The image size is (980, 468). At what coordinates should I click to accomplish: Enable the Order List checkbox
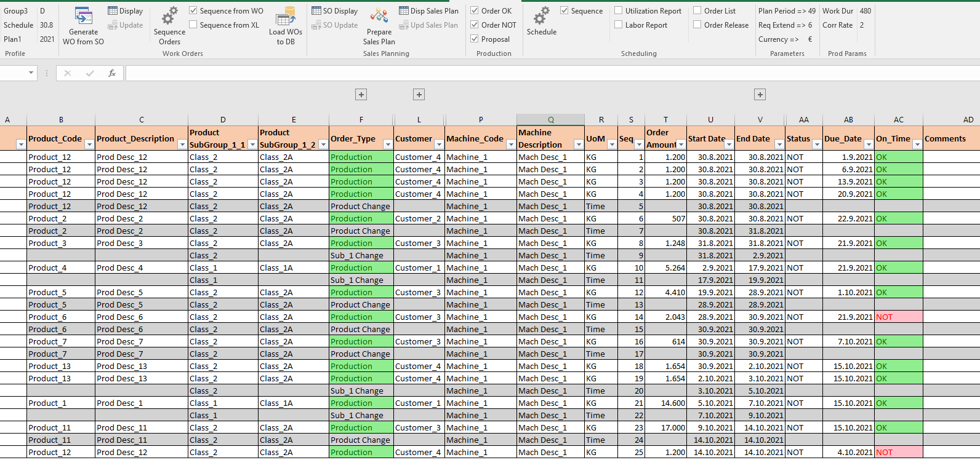[697, 10]
